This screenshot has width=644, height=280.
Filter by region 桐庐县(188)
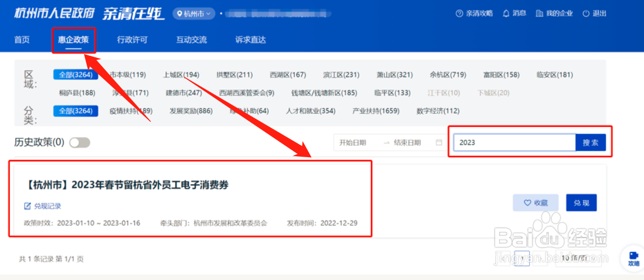77,93
